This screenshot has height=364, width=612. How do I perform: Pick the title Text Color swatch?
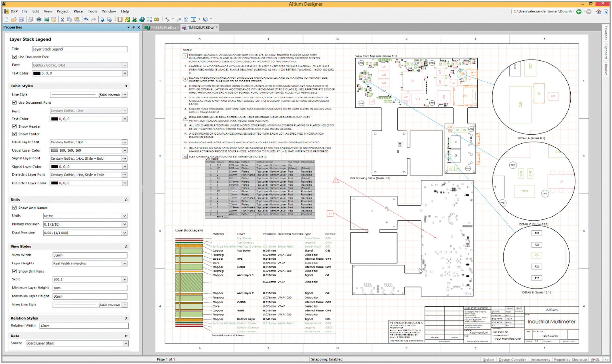coord(37,74)
